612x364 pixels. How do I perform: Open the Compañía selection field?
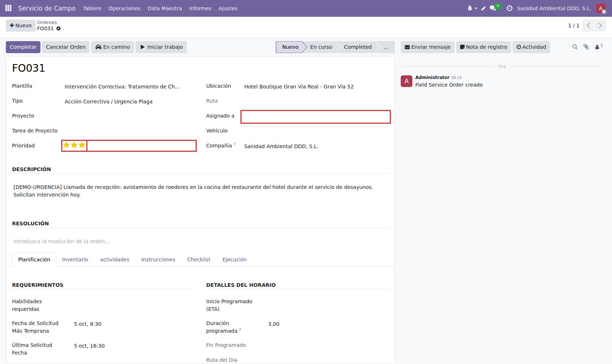315,146
